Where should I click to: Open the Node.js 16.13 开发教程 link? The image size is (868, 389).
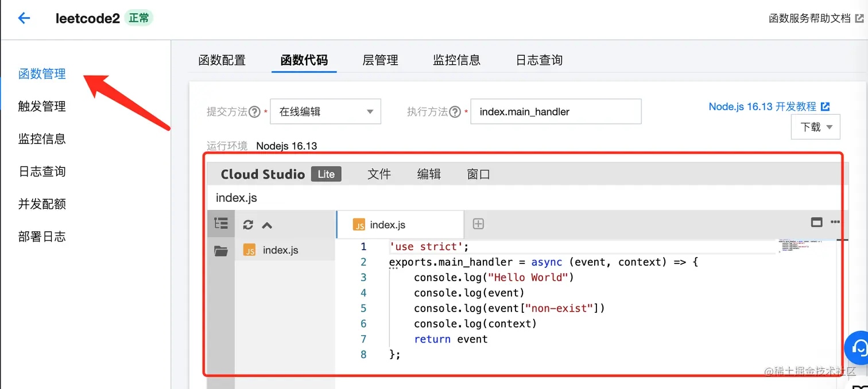762,107
